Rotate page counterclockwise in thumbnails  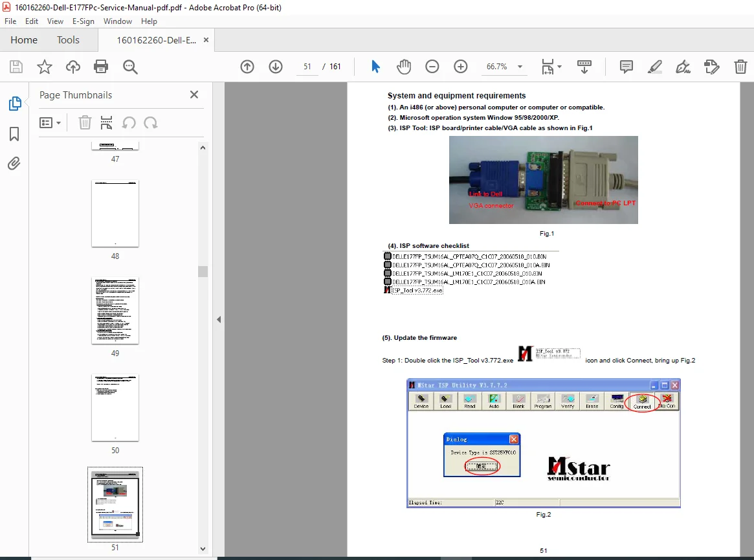pos(128,122)
